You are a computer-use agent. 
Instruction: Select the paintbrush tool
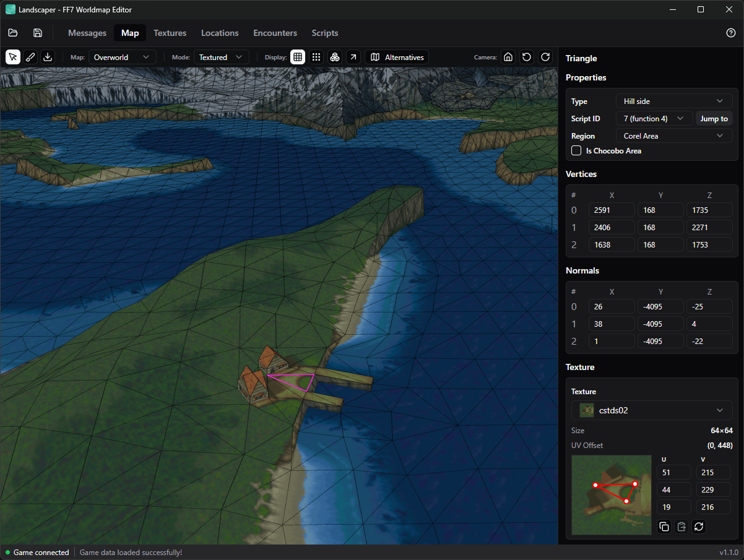(30, 57)
